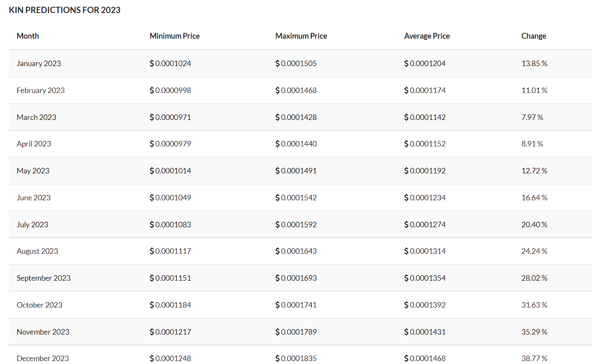
Task: Click the January 2023 maximum price $0.0001505
Action: 296,63
